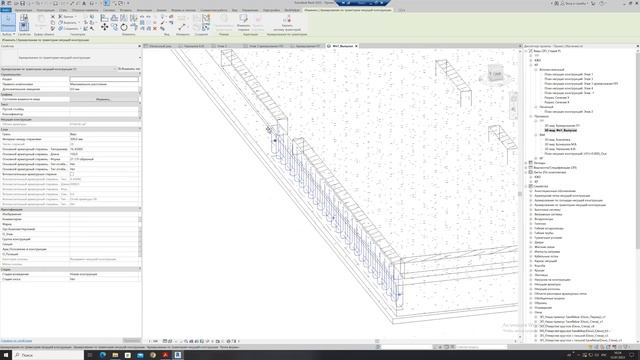Collapse the Идентификация section in Properties

[x=140, y=209]
